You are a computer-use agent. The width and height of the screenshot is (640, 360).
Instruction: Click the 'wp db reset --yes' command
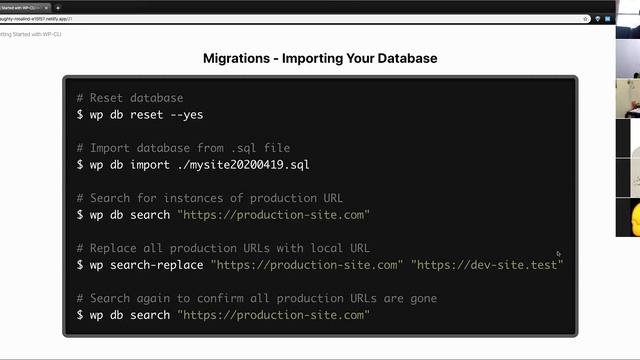pyautogui.click(x=140, y=115)
